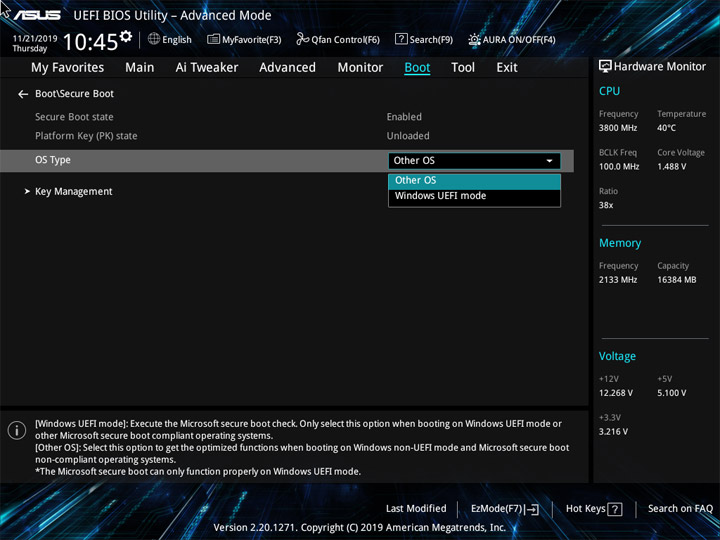Click the Hardware Monitor display icon
Viewport: 720px width, 540px height.
coord(605,67)
